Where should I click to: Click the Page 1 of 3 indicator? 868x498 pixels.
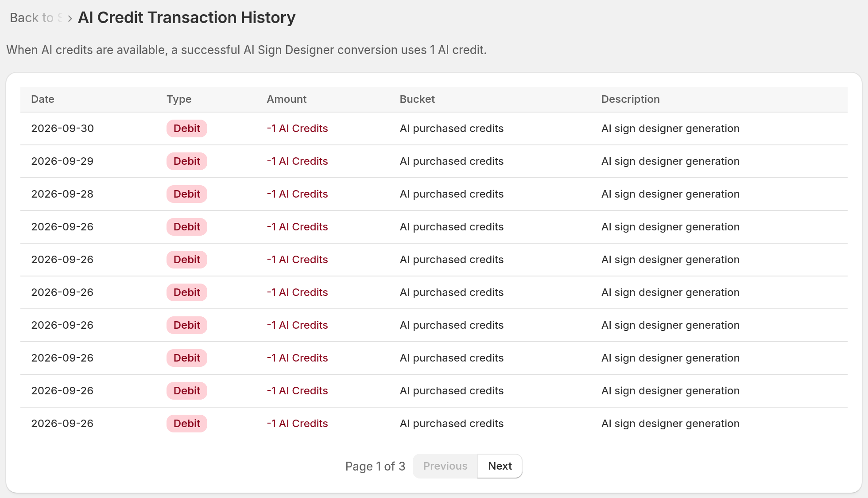pyautogui.click(x=375, y=466)
